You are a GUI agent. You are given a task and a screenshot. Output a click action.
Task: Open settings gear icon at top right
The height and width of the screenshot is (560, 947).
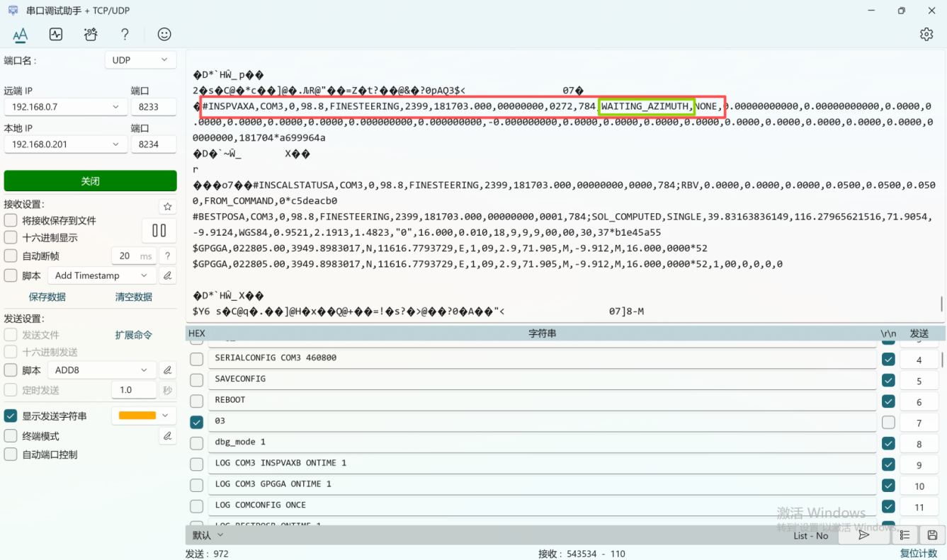926,34
